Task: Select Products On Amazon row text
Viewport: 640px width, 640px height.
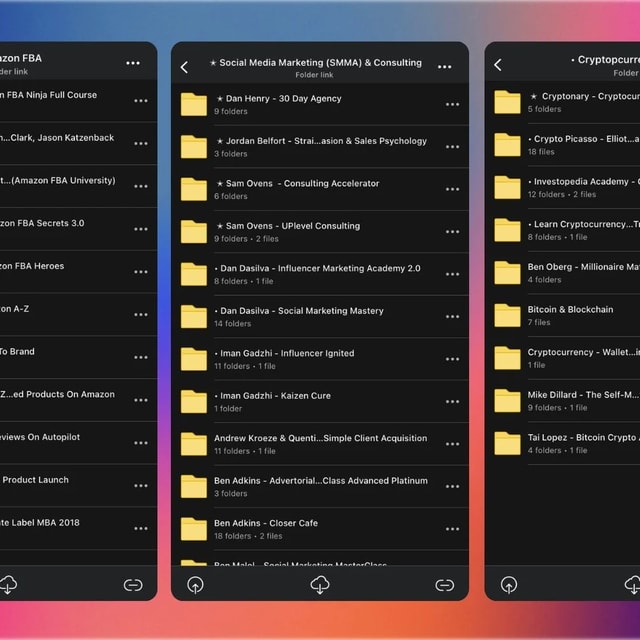Action: 58,394
